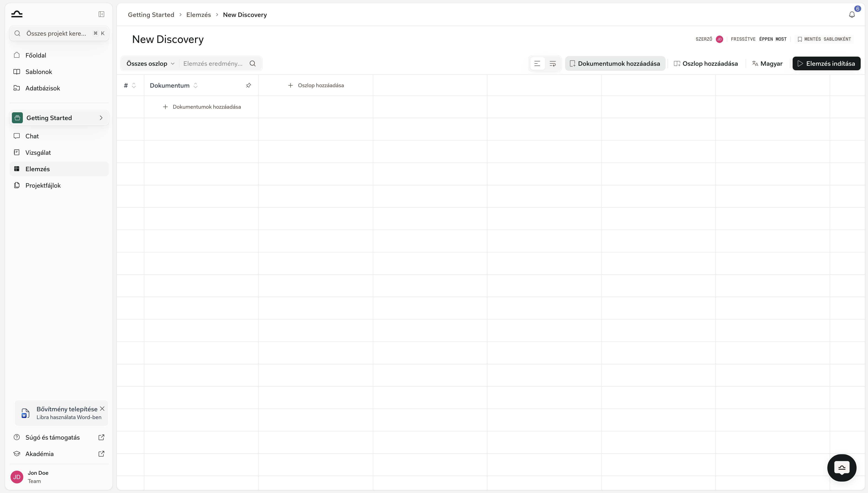
Task: Open the Word extension install banner
Action: 61,413
